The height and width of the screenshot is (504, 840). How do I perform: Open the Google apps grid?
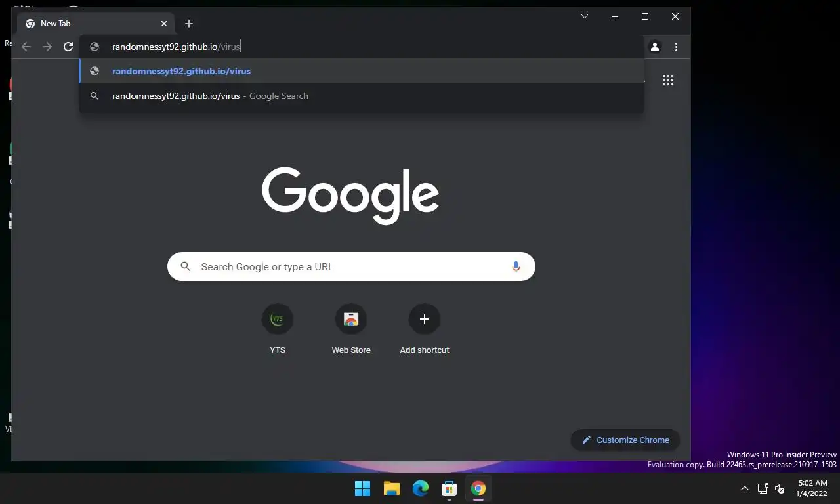(x=668, y=80)
